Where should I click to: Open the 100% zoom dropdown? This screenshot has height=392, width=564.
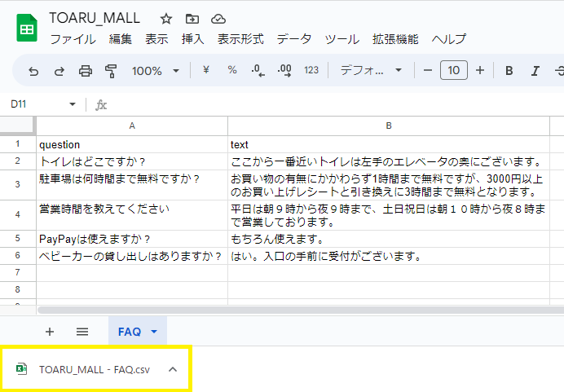click(x=155, y=71)
